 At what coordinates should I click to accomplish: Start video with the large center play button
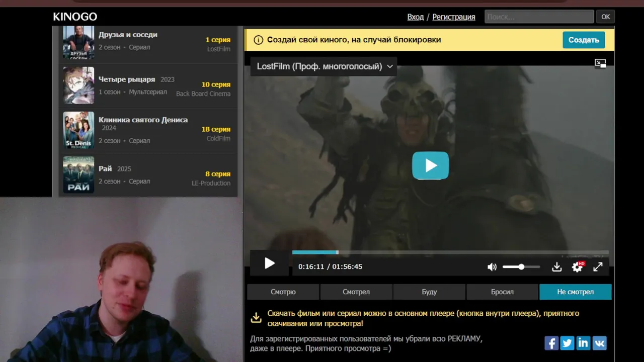click(x=431, y=165)
